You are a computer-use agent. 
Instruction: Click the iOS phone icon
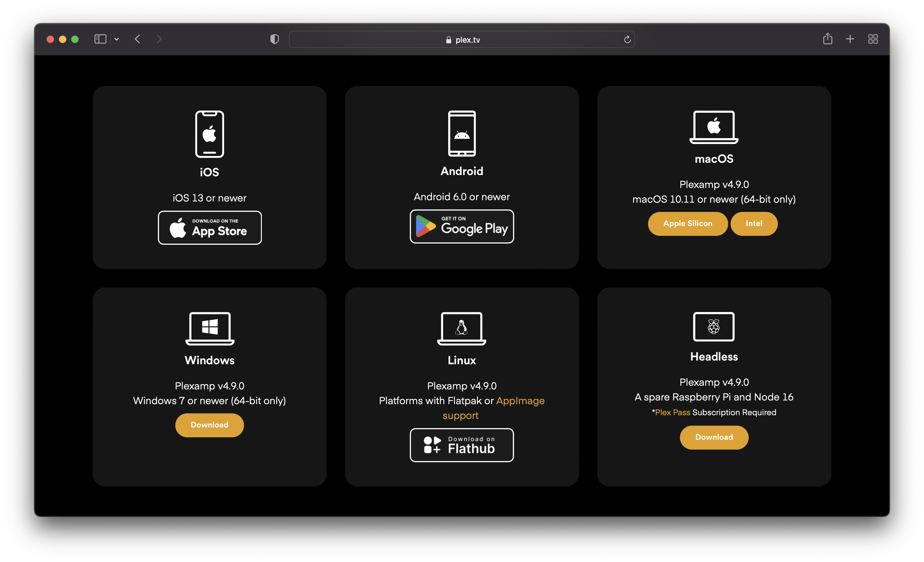(x=209, y=134)
